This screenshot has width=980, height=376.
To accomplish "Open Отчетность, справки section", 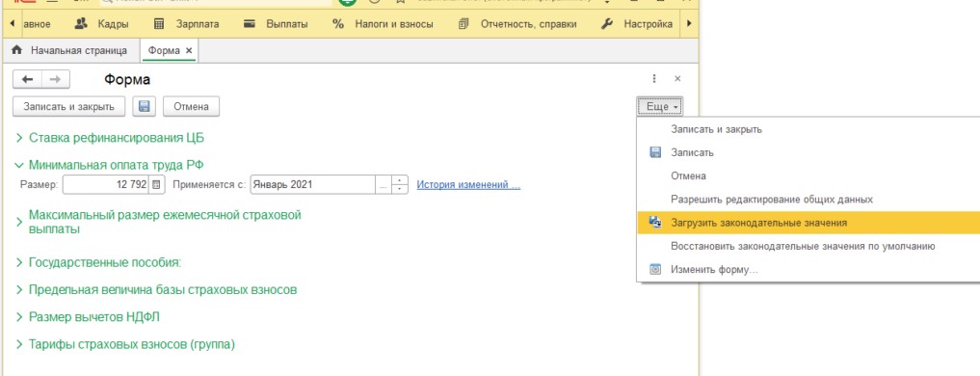I will (517, 24).
